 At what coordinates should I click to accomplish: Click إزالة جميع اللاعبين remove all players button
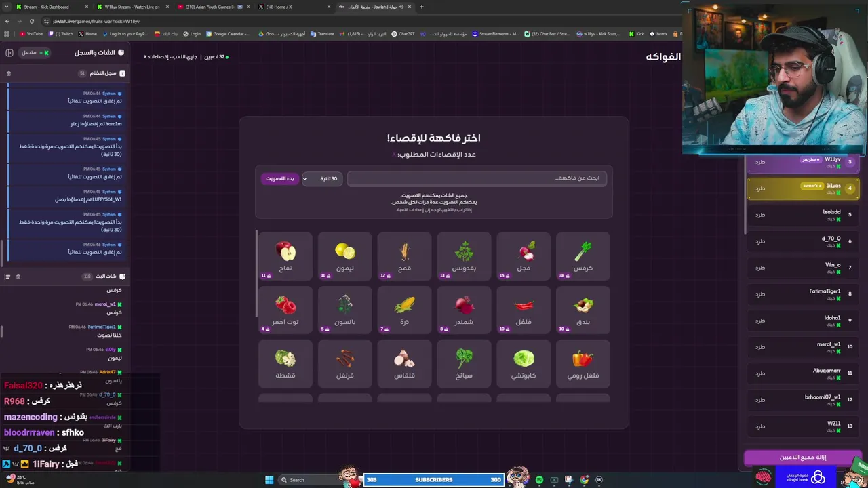pyautogui.click(x=802, y=457)
